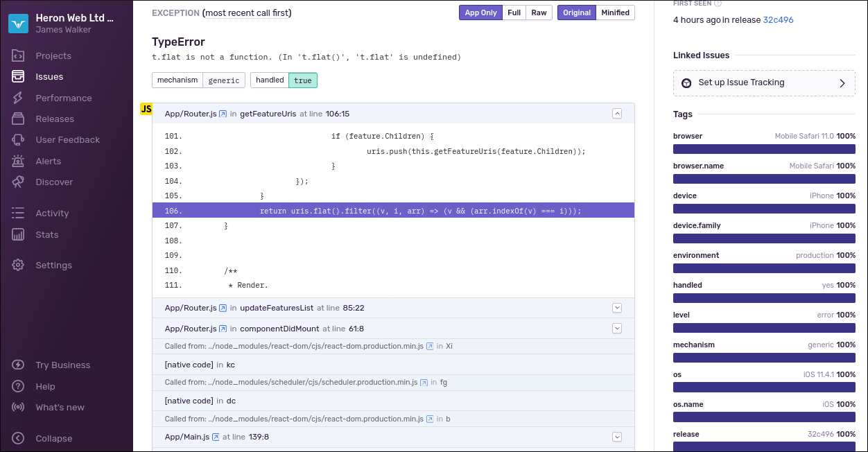The image size is (868, 452).
Task: Open Discover telescope icon
Action: [x=19, y=182]
